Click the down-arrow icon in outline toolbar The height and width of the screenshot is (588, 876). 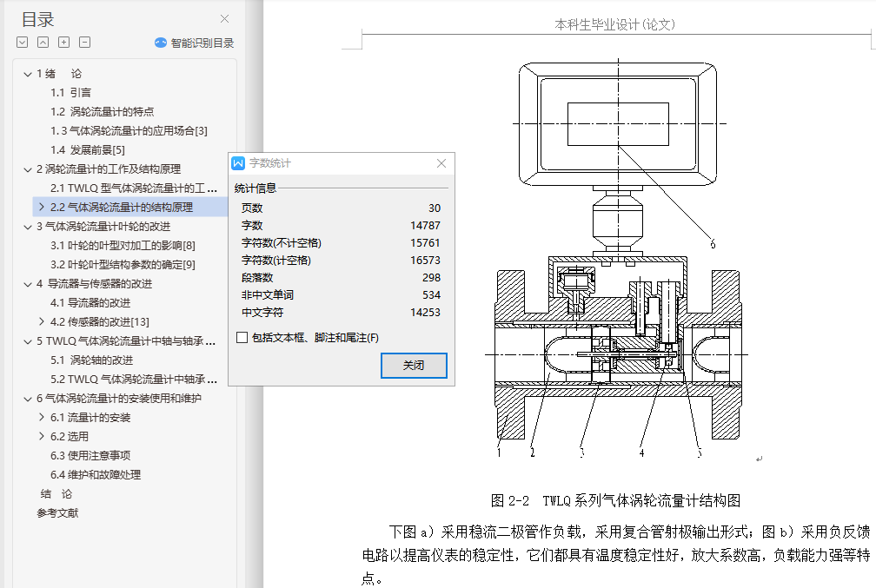(23, 43)
